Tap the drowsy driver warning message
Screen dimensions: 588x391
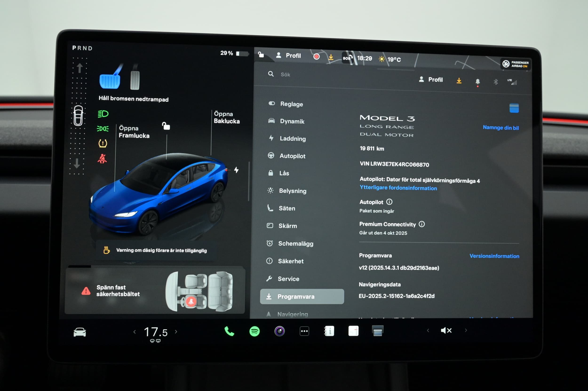coord(156,250)
